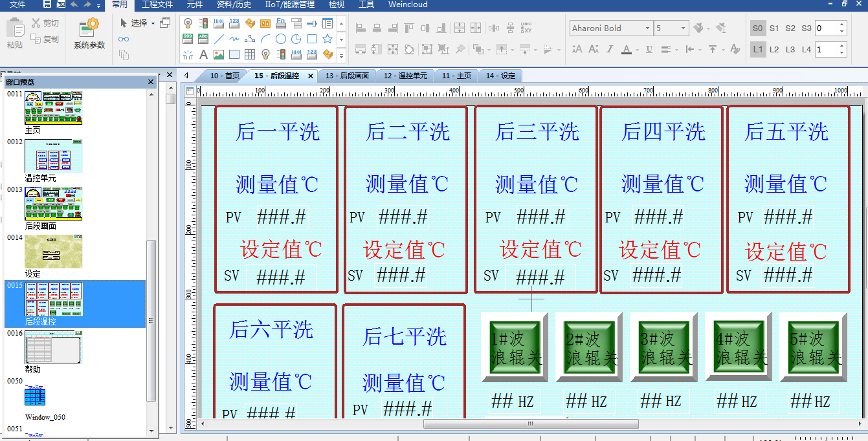Viewport: 868px width, 441px height.
Task: Switch to the 13 - 后段画面 window tab
Action: tap(347, 76)
